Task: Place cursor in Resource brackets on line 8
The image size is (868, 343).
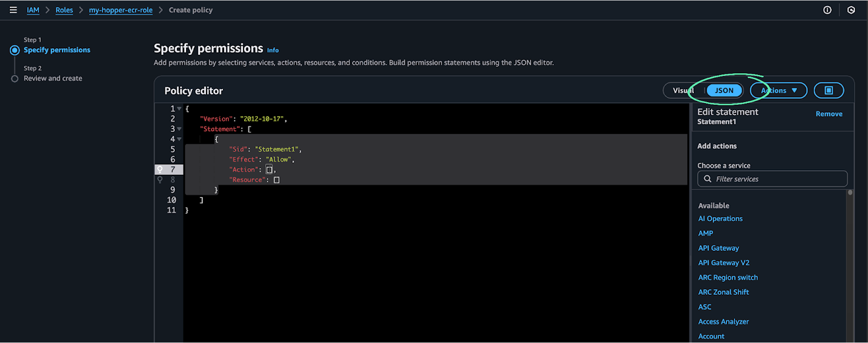Action: click(277, 180)
